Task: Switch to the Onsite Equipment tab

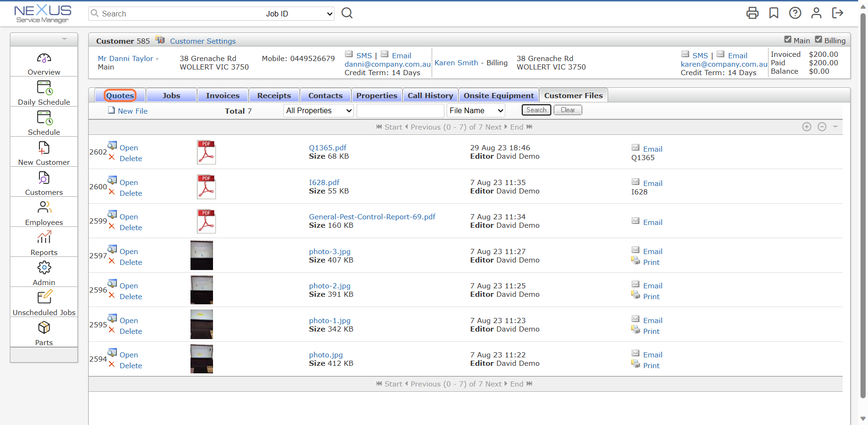Action: click(x=499, y=95)
